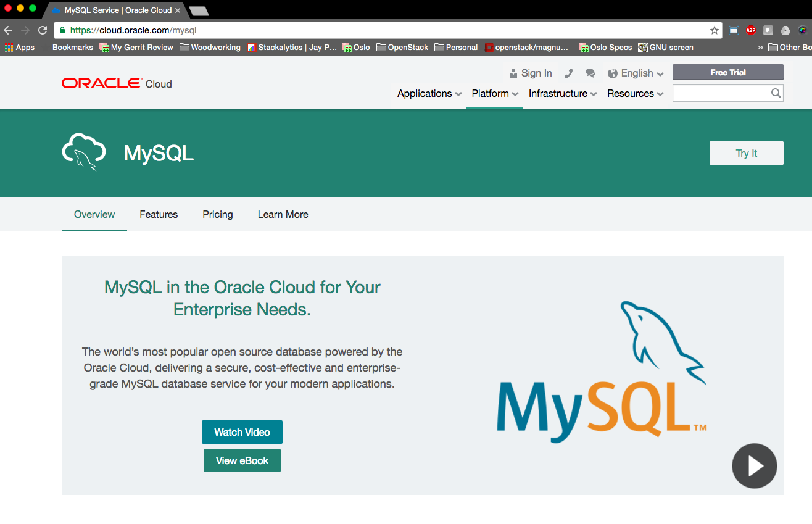Show hidden bookmarks with double chevron
Viewport: 812px width, 524px height.
pyautogui.click(x=760, y=48)
